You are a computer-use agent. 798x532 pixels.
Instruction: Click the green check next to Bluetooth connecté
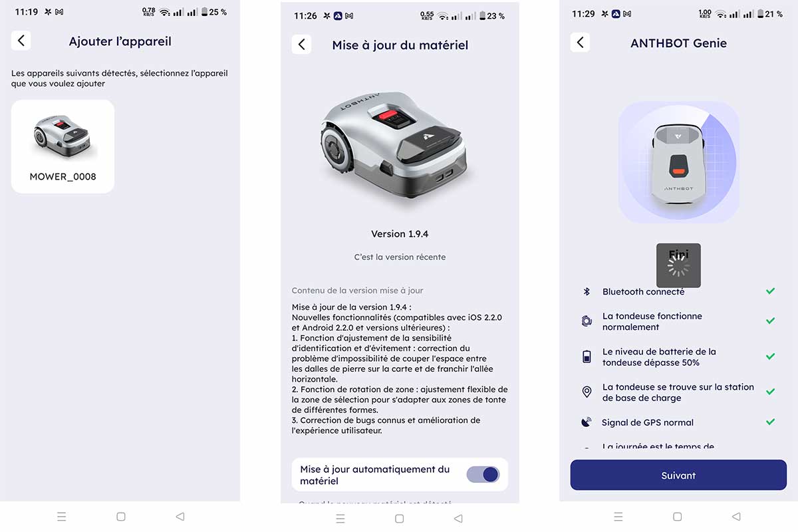point(770,291)
